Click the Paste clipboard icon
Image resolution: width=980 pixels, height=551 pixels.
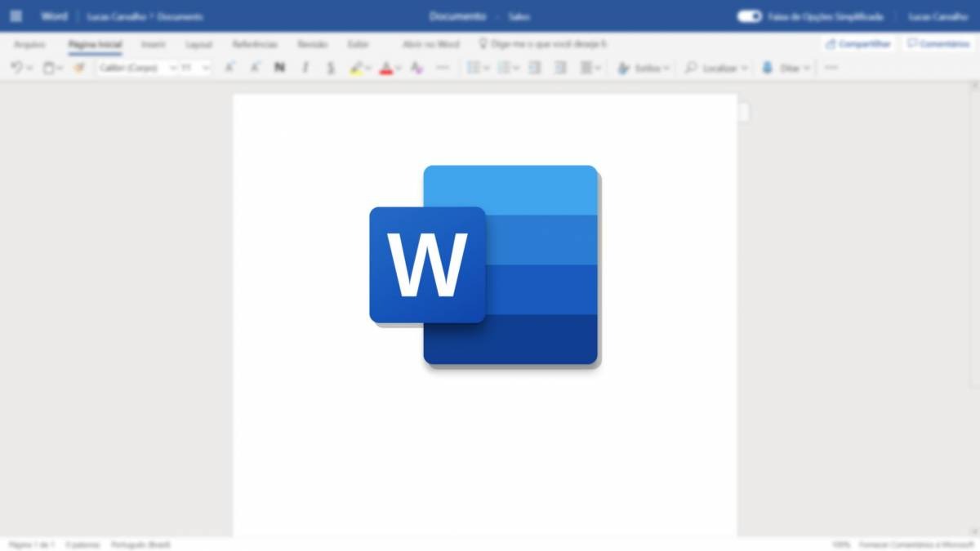[48, 69]
